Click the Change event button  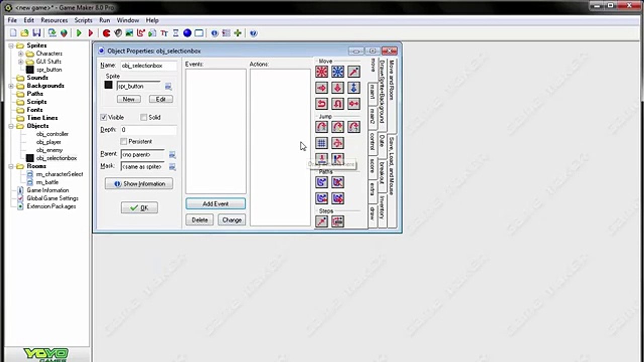tap(232, 220)
